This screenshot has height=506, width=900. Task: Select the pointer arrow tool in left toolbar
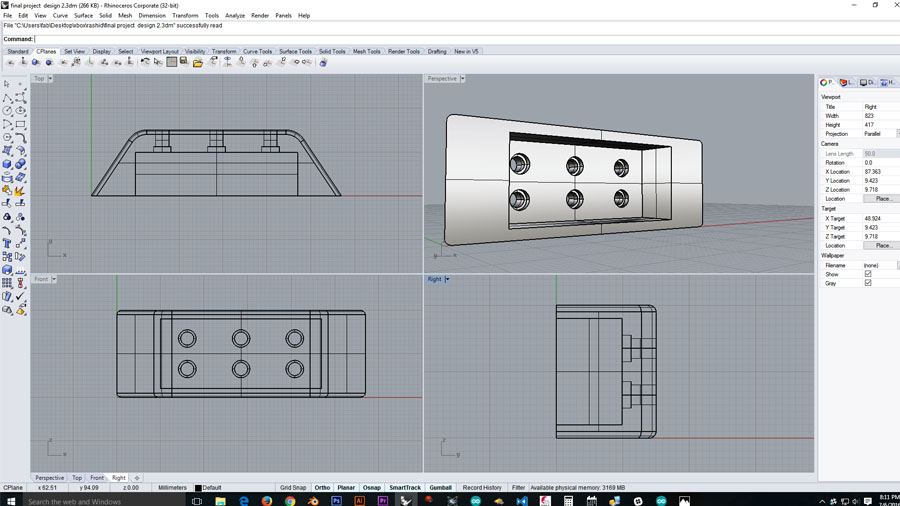tap(7, 85)
